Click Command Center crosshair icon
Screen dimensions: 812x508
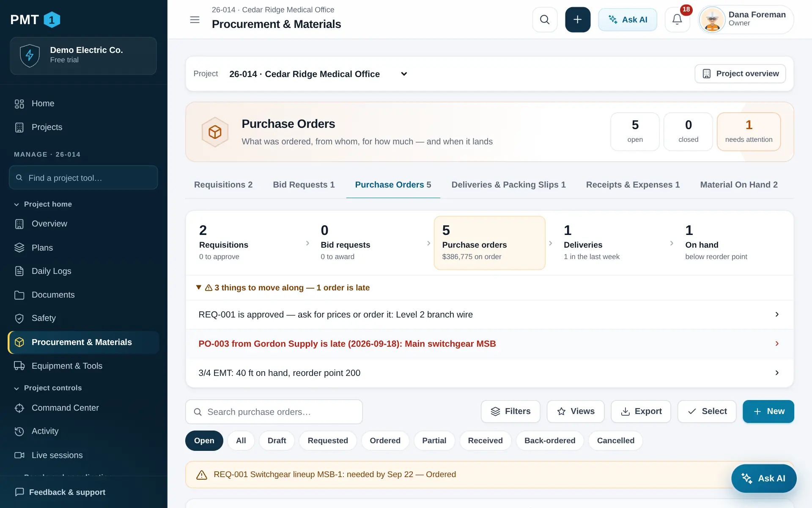point(19,408)
